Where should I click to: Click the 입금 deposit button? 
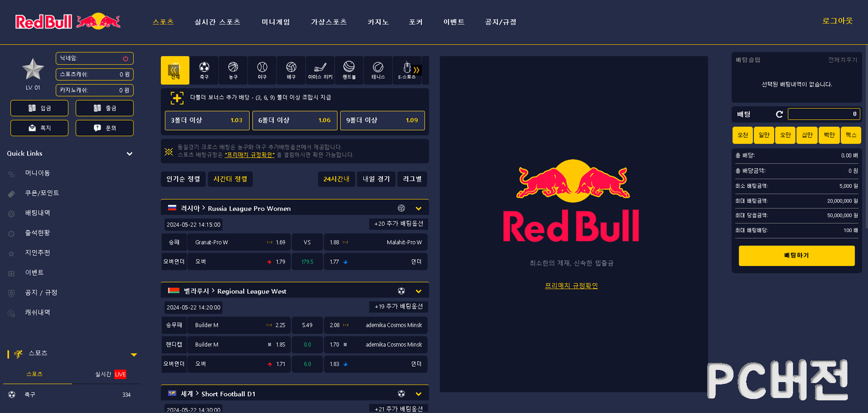coord(39,108)
